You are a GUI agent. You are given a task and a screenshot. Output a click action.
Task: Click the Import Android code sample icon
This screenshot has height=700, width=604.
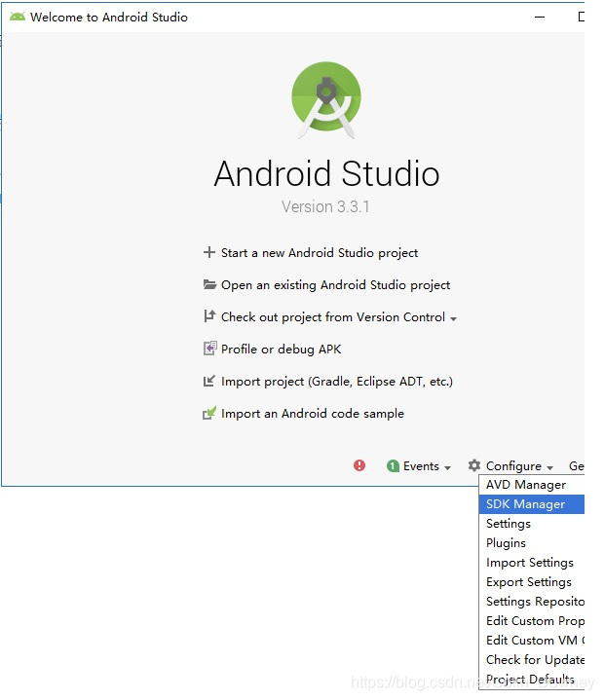pyautogui.click(x=209, y=414)
